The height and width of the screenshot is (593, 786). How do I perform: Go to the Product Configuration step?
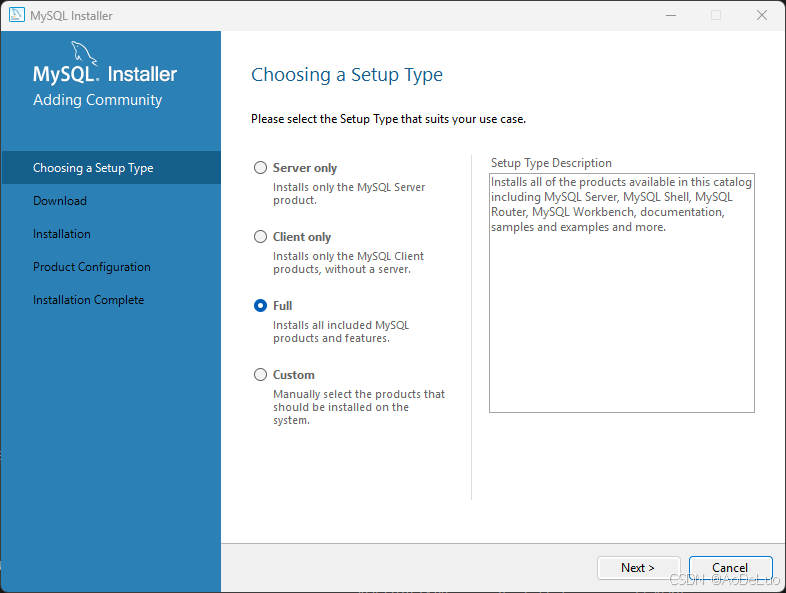point(92,267)
